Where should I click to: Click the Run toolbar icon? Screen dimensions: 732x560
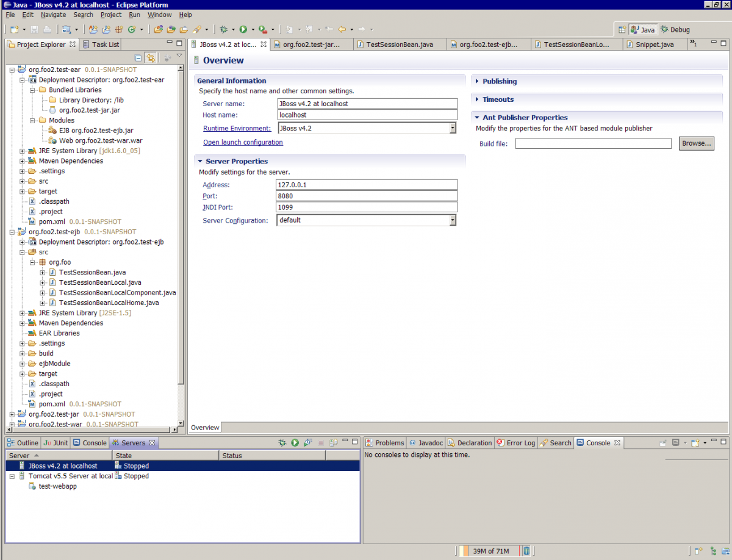(243, 29)
